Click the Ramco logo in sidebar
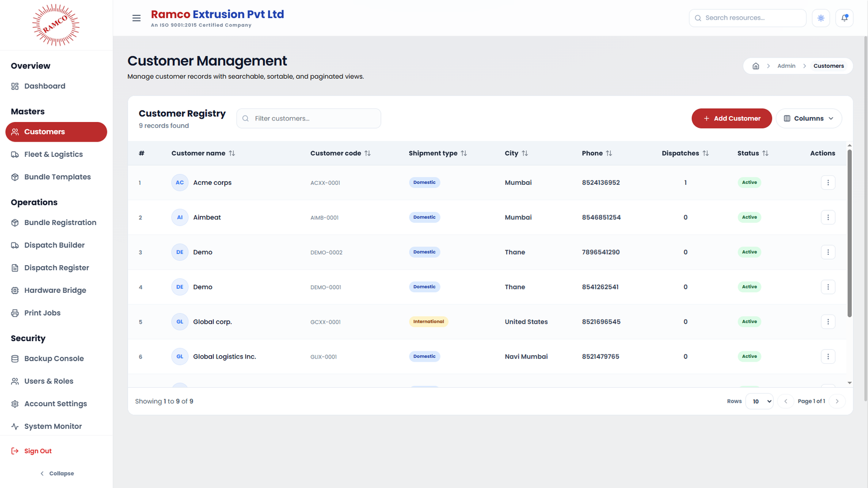Screen dimensions: 868x488 point(56,25)
